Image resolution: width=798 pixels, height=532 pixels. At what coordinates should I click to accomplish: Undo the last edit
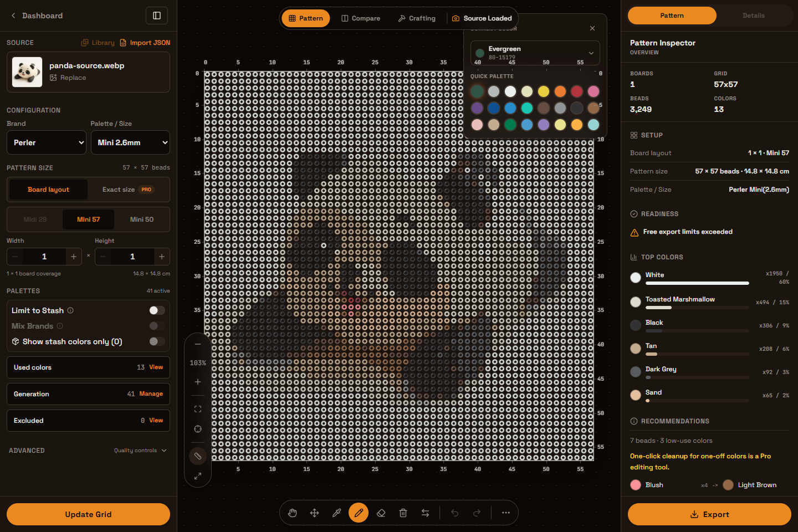(454, 513)
